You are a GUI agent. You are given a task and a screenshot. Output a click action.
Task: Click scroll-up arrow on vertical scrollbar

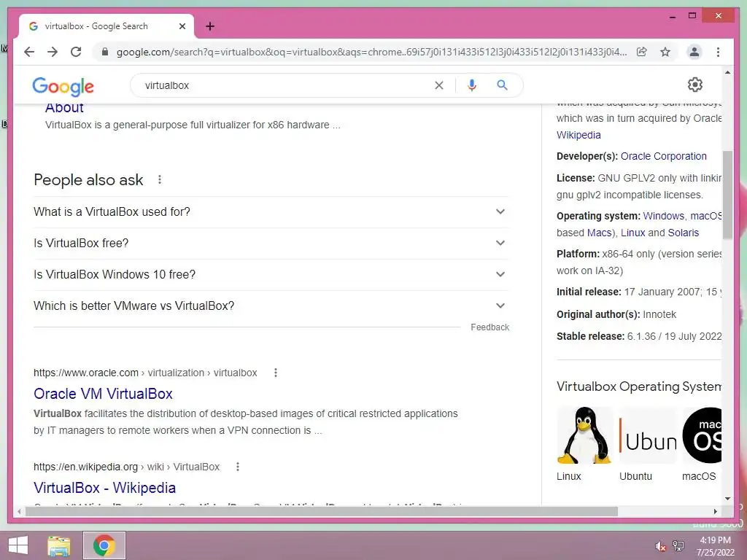(727, 72)
